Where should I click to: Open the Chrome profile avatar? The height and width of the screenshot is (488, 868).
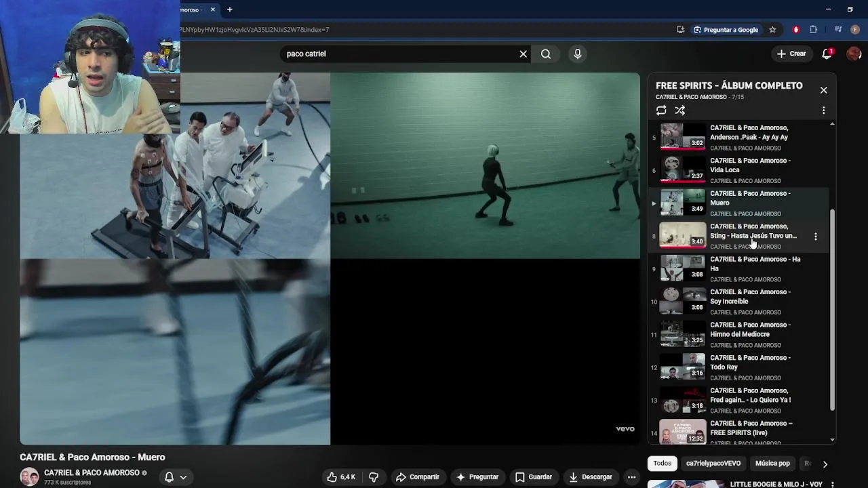(856, 30)
